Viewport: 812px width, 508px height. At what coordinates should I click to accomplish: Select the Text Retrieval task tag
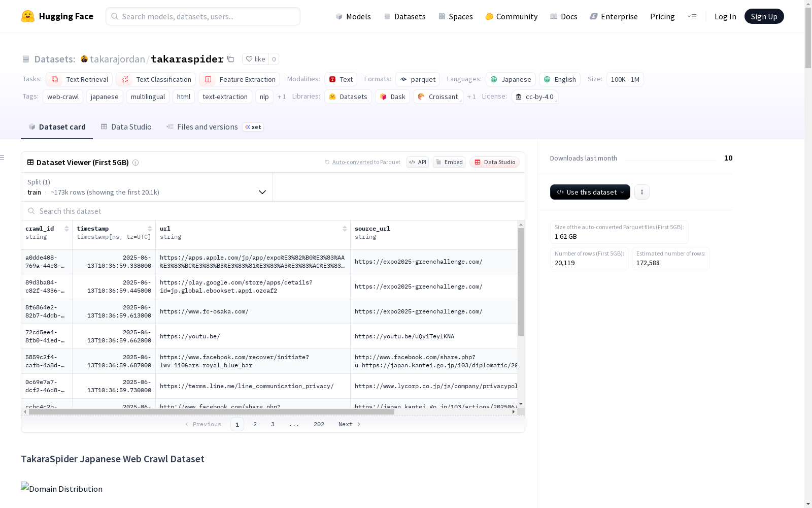(79, 79)
